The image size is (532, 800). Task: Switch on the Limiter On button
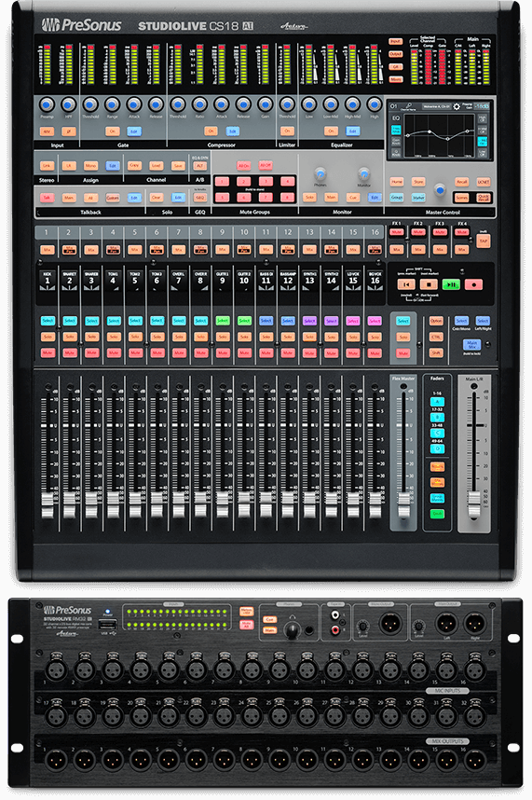point(287,131)
